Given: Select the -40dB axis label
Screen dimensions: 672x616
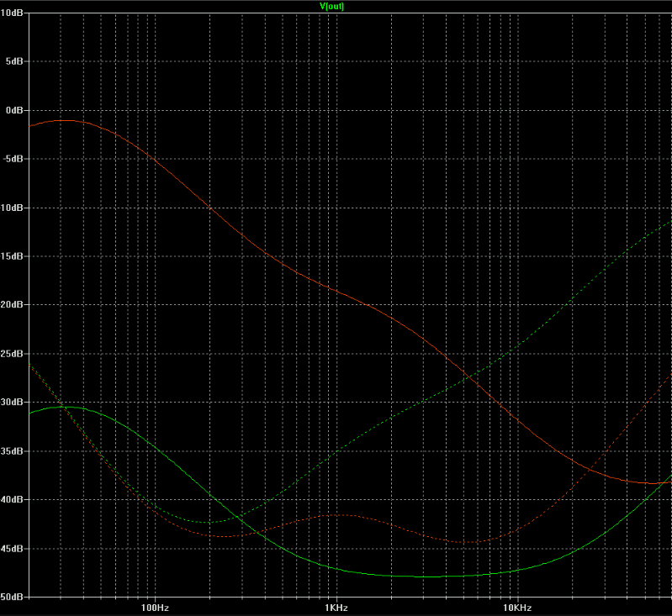Looking at the screenshot, I should point(12,499).
